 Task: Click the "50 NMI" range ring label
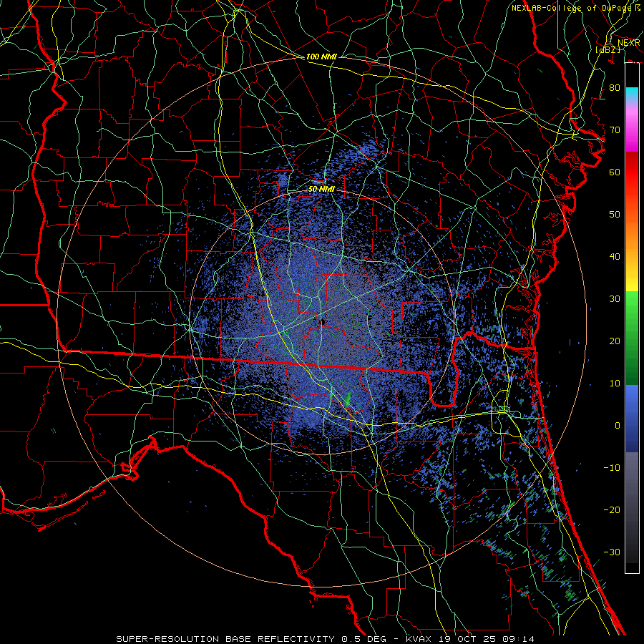[x=321, y=189]
